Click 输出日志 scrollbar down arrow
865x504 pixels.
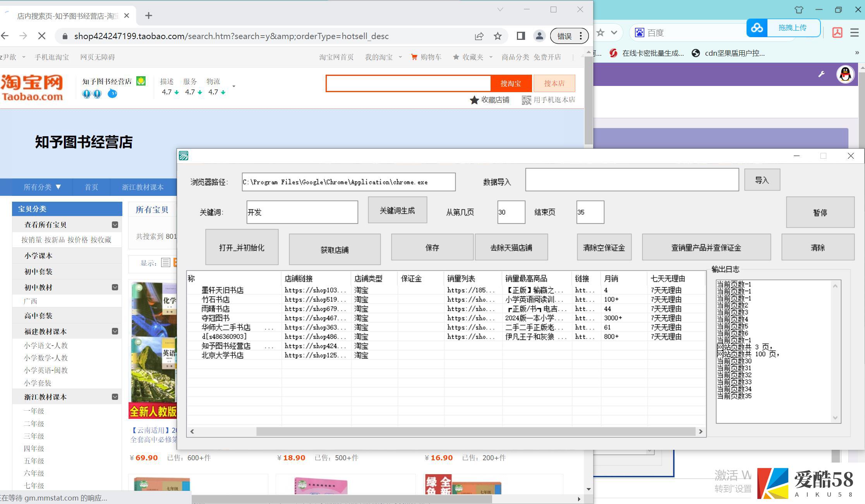pyautogui.click(x=835, y=418)
